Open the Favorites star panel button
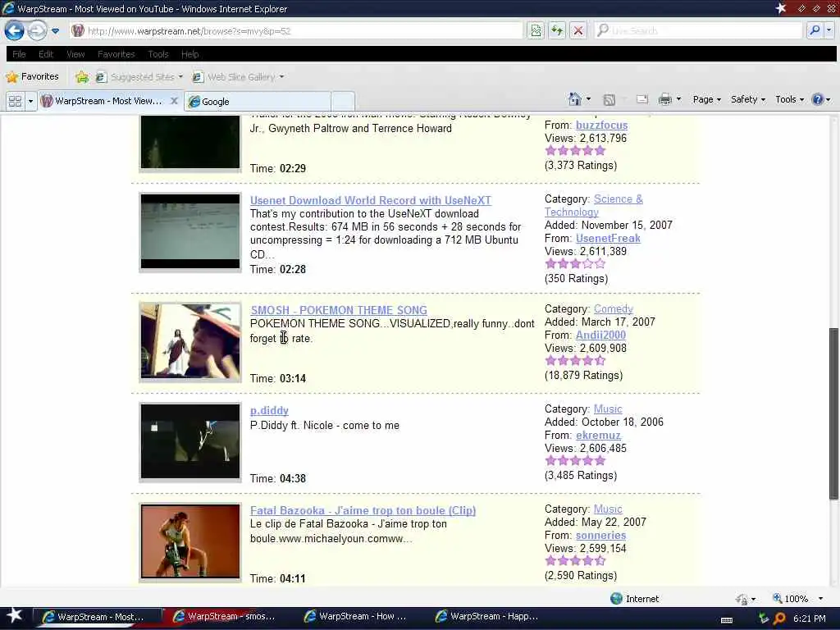Screen dimensions: 840x630 pyautogui.click(x=32, y=76)
